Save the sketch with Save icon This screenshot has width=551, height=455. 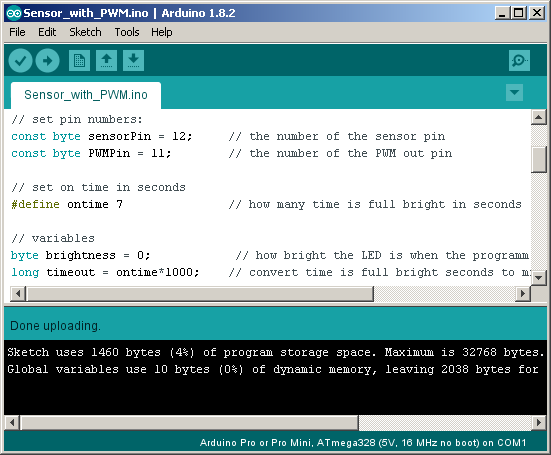[133, 60]
